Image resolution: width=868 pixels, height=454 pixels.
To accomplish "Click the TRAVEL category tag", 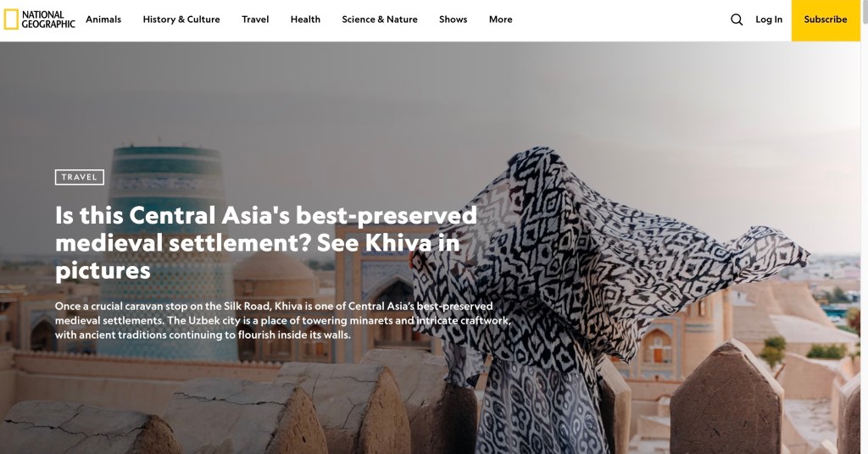I will tap(80, 177).
